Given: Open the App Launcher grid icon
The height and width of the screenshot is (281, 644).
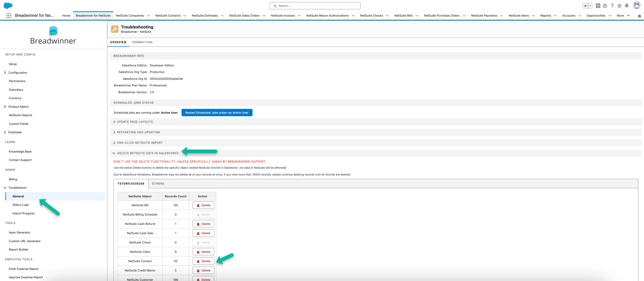Looking at the screenshot, I should click(x=8, y=15).
